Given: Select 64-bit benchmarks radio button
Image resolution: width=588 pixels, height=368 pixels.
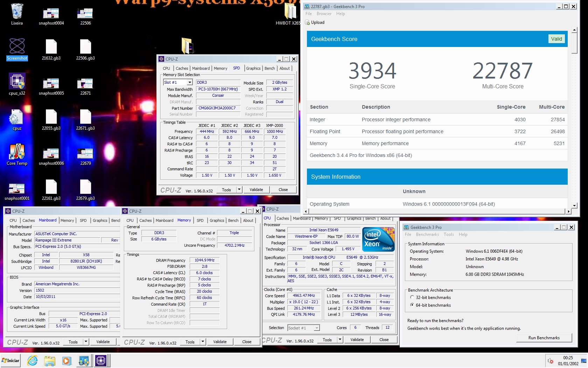Looking at the screenshot, I should (412, 305).
